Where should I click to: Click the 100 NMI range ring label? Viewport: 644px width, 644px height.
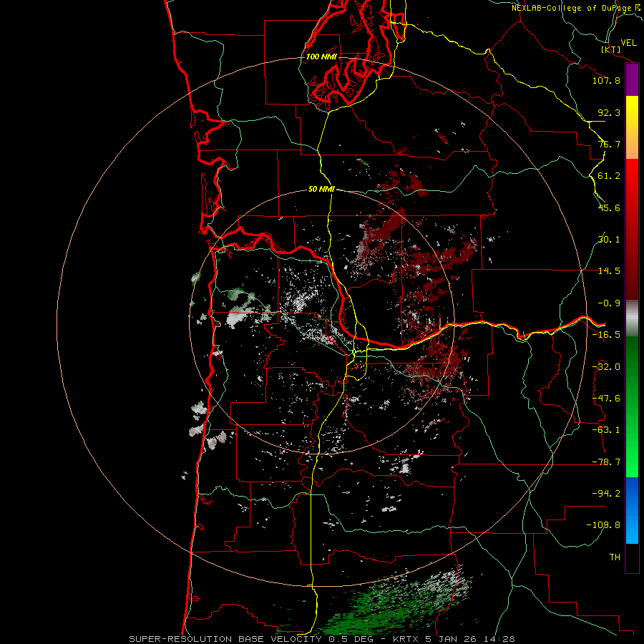[x=321, y=57]
